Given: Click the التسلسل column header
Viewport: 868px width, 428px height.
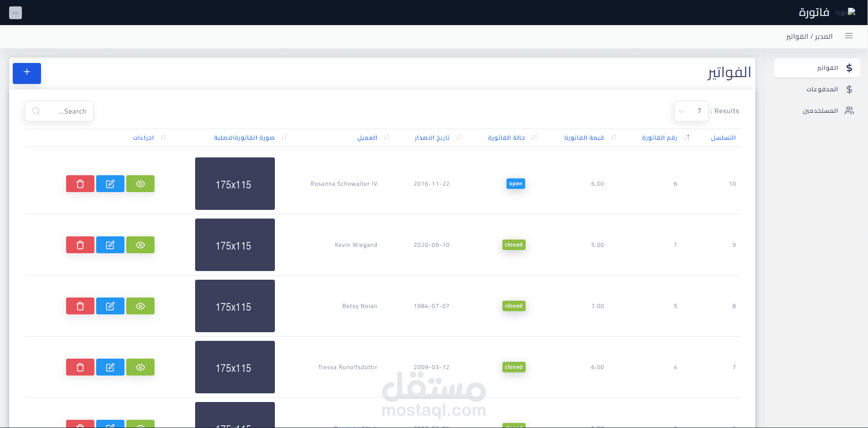Looking at the screenshot, I should 723,137.
